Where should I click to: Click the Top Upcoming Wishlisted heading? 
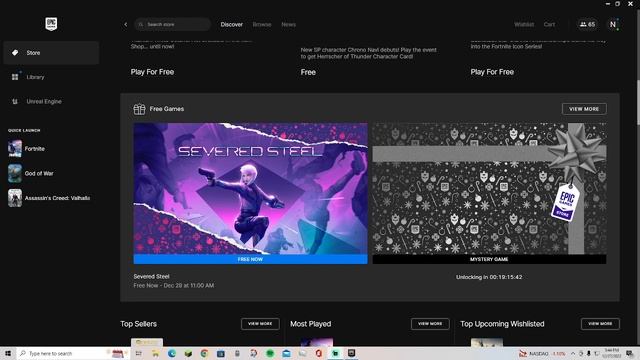502,324
